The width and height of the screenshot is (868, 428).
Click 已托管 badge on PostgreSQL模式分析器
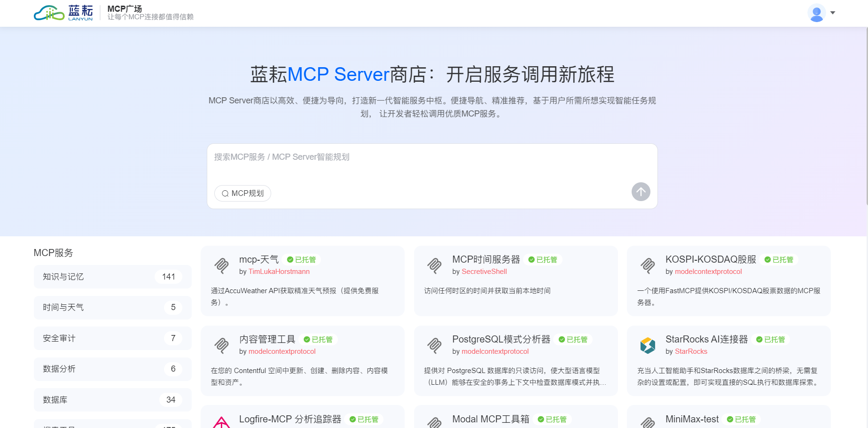point(573,340)
